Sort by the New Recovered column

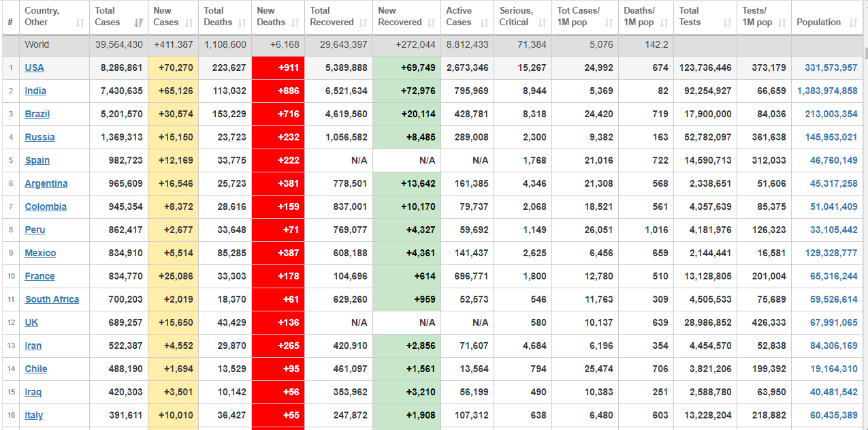pyautogui.click(x=407, y=16)
